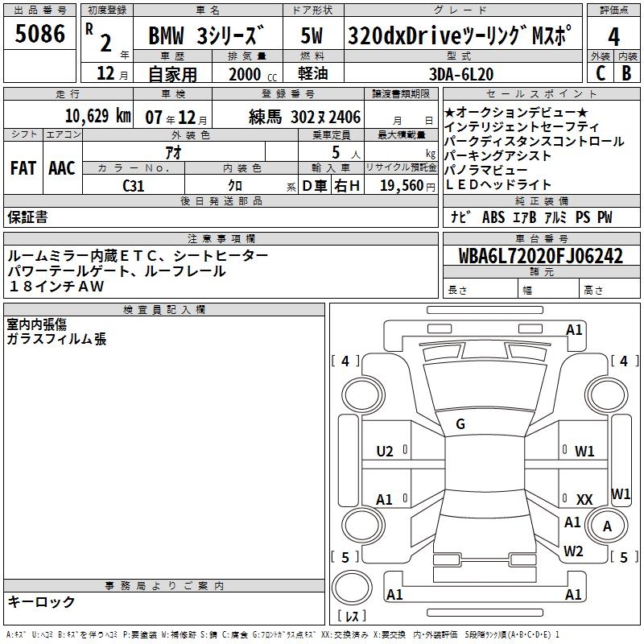Click the lot number 5086

point(39,34)
